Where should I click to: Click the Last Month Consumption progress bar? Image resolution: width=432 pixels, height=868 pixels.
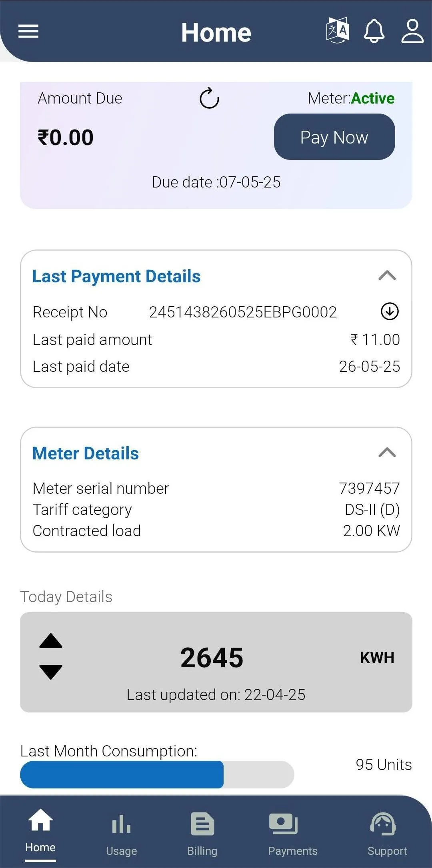tap(157, 774)
